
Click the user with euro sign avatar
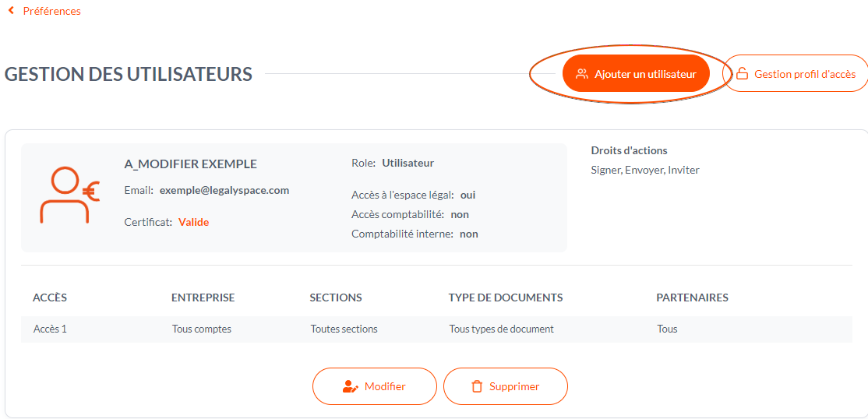coord(69,195)
